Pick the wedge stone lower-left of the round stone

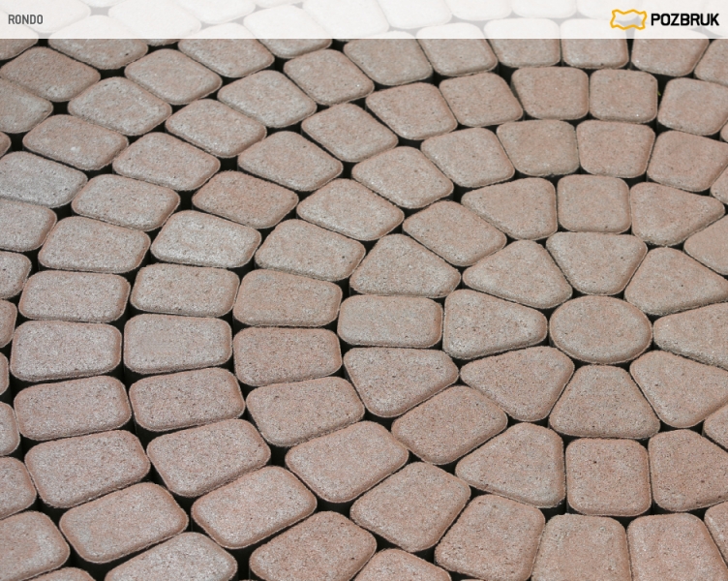(517, 380)
